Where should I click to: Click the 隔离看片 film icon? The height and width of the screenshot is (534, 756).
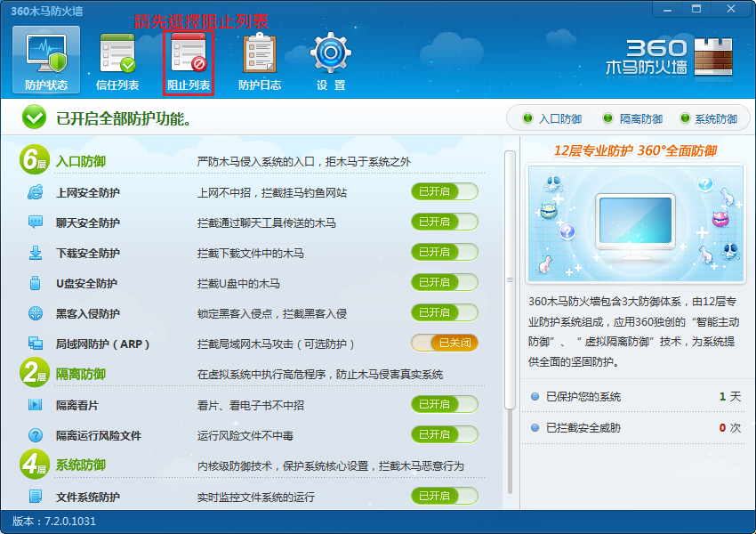coord(36,405)
